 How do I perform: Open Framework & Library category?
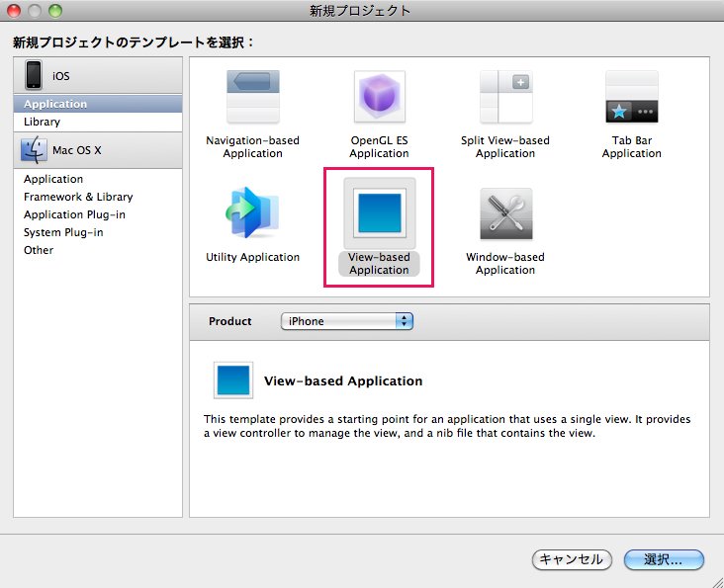[x=98, y=197]
